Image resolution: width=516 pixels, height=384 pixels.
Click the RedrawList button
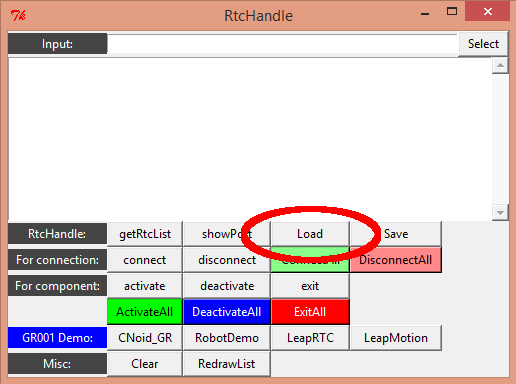tap(227, 364)
